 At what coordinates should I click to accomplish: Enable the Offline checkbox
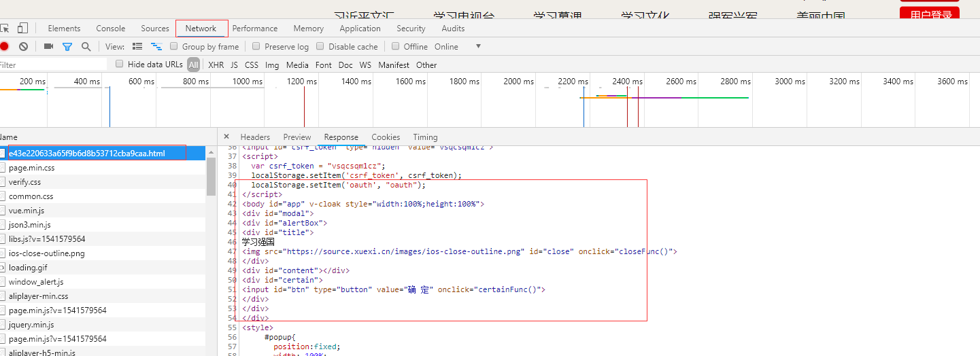coord(395,46)
